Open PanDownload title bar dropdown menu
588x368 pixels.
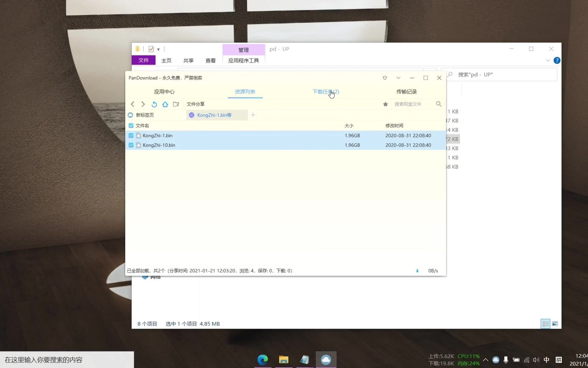398,78
